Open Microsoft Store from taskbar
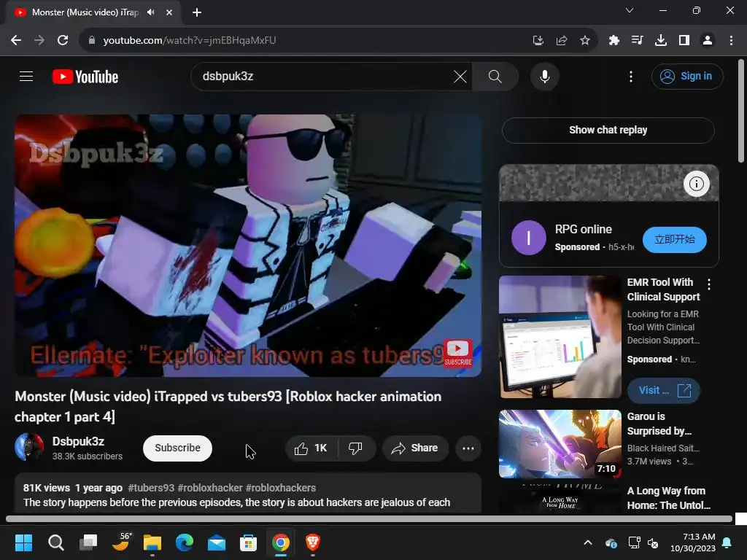 click(248, 542)
